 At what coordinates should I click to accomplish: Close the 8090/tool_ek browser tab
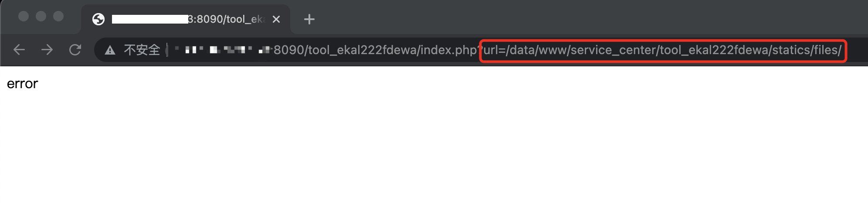coord(276,19)
